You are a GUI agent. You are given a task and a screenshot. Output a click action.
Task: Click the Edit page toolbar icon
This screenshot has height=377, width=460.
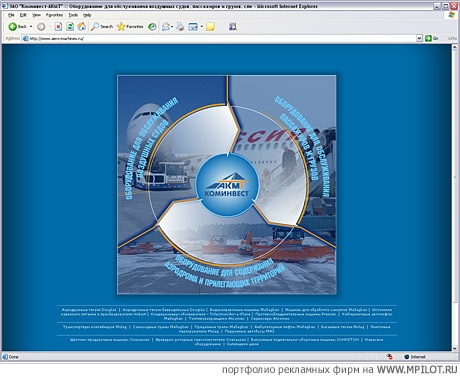[193, 27]
